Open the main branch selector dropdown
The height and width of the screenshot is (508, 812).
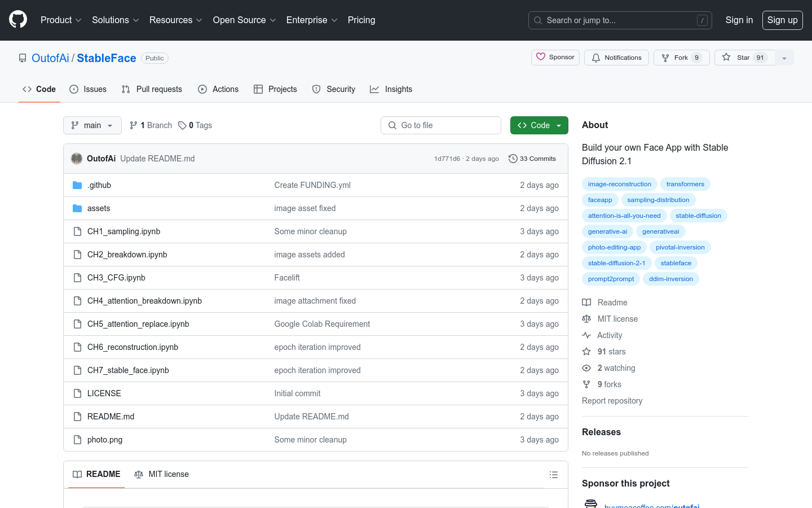92,125
